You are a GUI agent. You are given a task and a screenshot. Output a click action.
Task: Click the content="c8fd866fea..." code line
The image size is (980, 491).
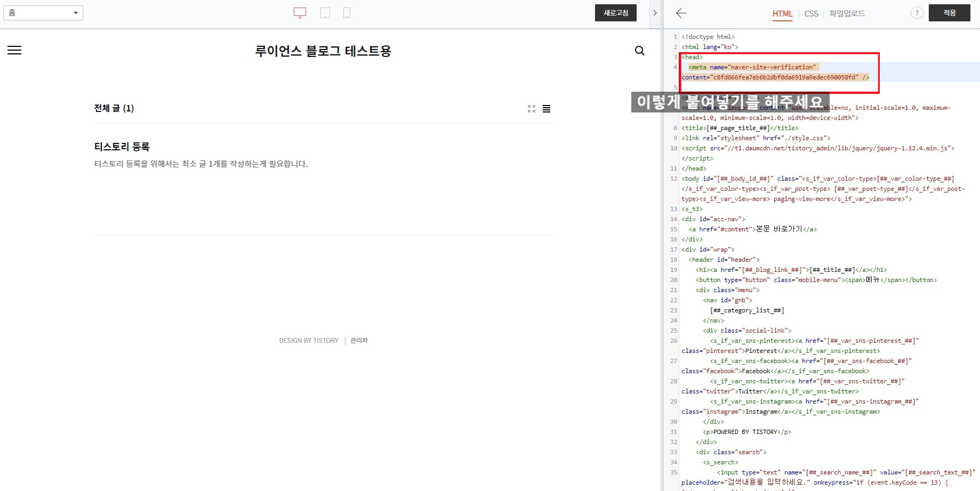[x=775, y=77]
